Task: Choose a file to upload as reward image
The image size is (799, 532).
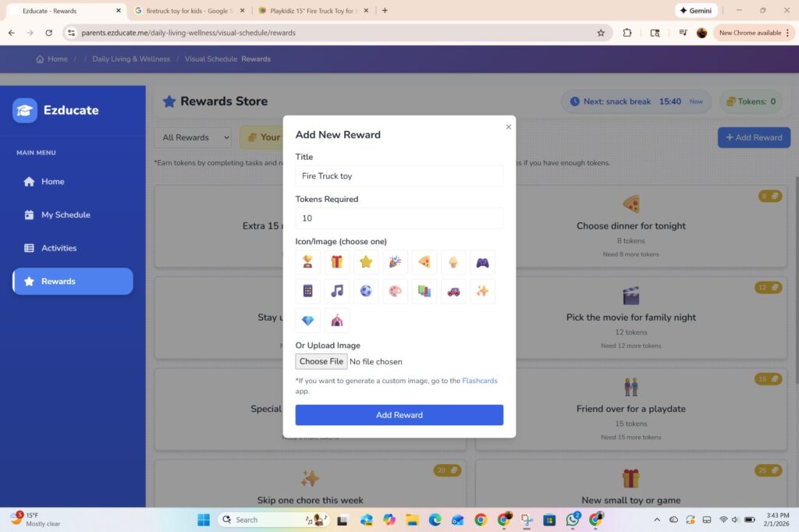Action: tap(321, 361)
